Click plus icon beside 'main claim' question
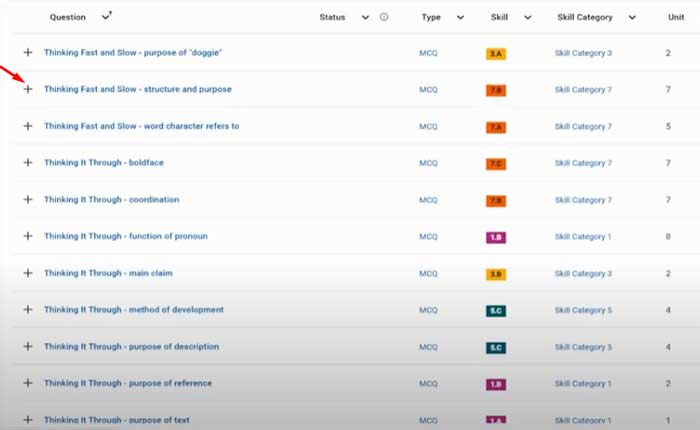 coord(28,273)
